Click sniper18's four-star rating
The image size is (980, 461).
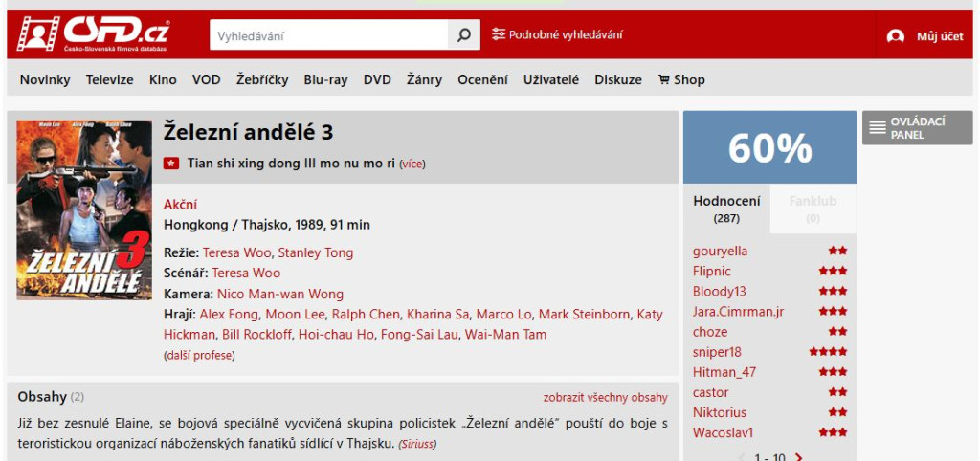[828, 352]
